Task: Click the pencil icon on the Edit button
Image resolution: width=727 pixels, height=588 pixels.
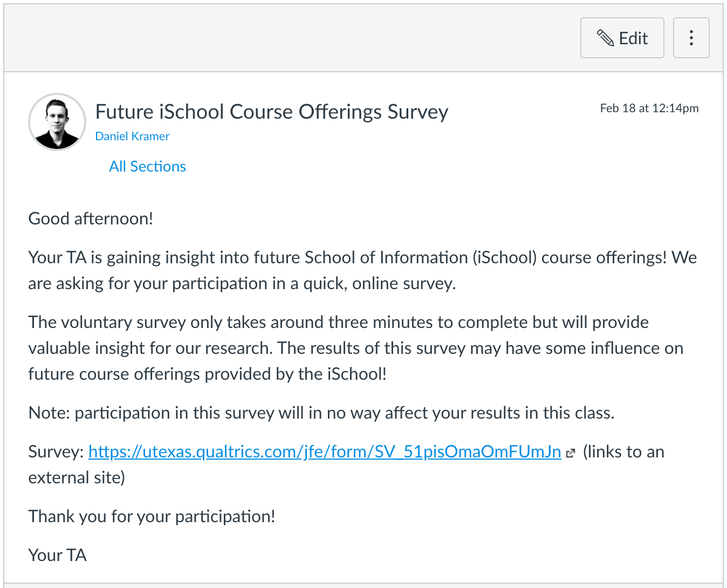Action: point(605,38)
